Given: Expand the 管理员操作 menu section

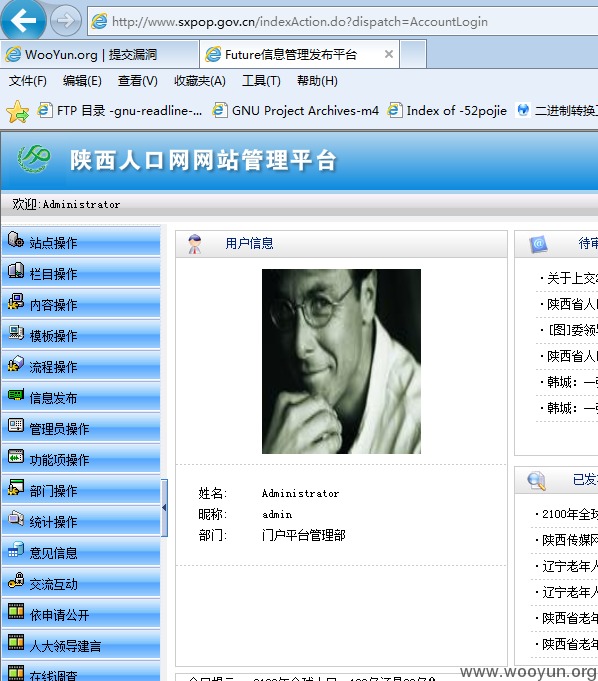Looking at the screenshot, I should point(81,429).
